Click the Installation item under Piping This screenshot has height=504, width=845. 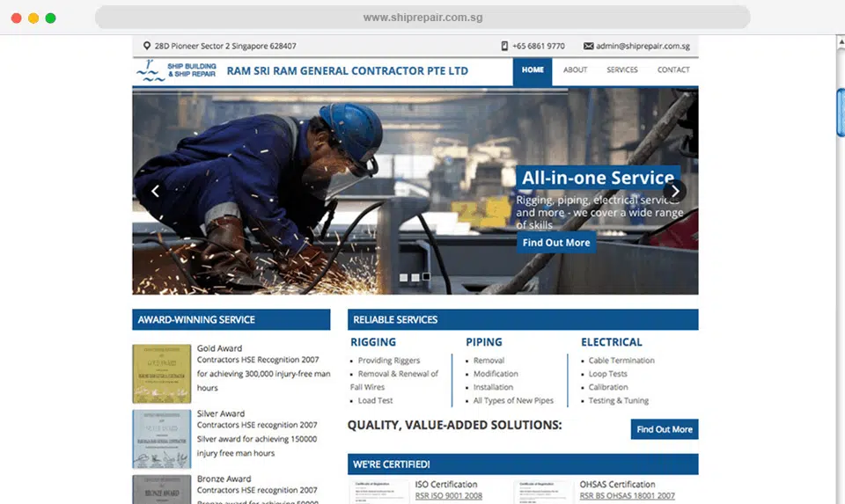coord(493,387)
